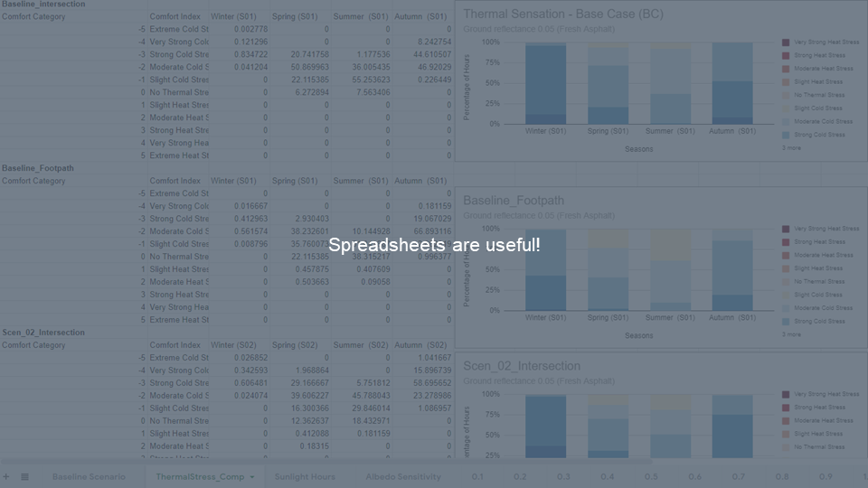The height and width of the screenshot is (488, 868).
Task: Select cell with value 38.232601
Action: [300, 231]
